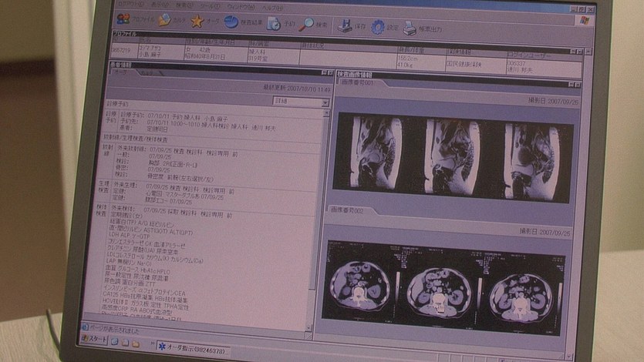Click the Save (保存) floppy disk icon
The image size is (644, 362).
point(340,25)
